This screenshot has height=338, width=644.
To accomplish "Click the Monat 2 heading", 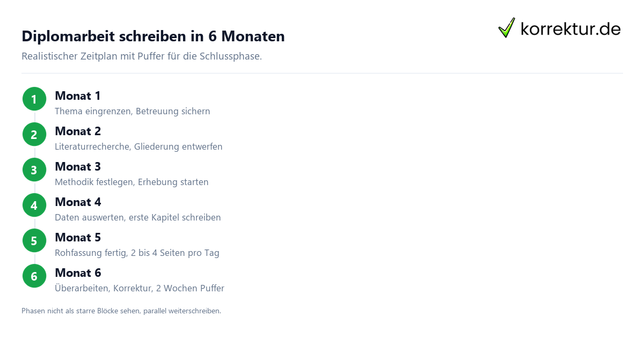I will [78, 131].
